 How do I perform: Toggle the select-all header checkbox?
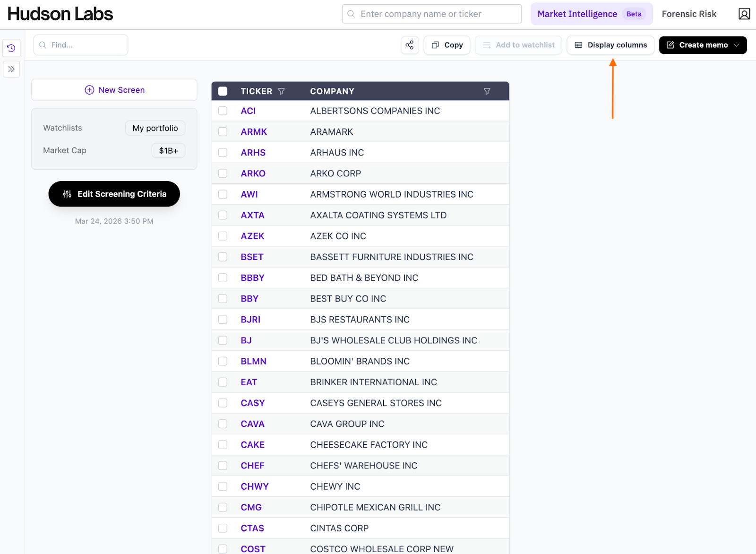(223, 91)
